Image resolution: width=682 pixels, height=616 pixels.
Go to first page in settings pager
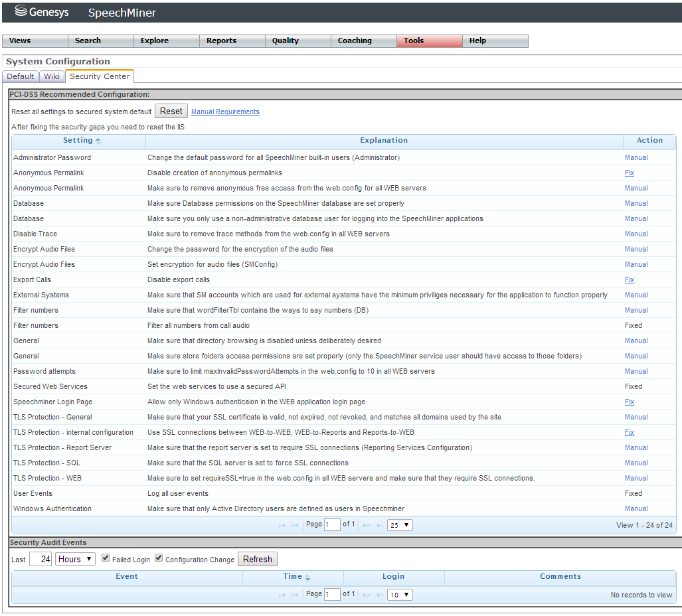282,525
